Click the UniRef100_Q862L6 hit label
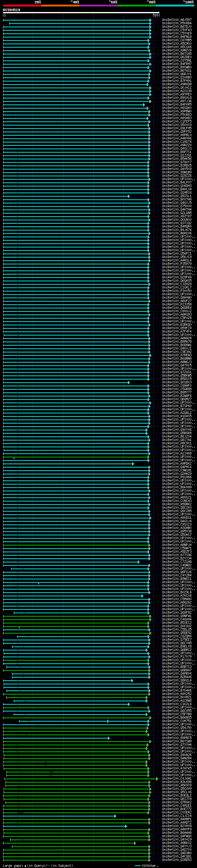 pos(176,680)
